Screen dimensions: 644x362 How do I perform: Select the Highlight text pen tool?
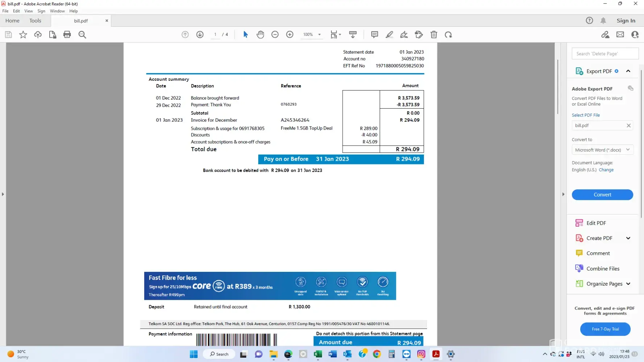(389, 35)
